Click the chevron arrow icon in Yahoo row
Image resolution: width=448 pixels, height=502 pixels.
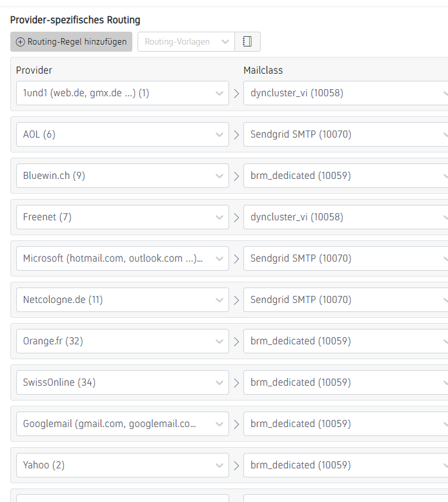click(x=236, y=465)
